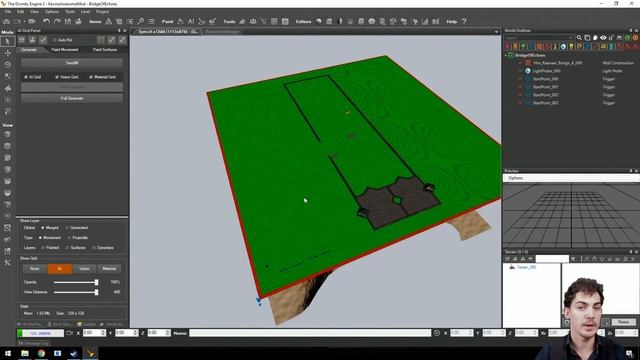
Task: Adjust the View Distance slider handle
Action: point(96,292)
